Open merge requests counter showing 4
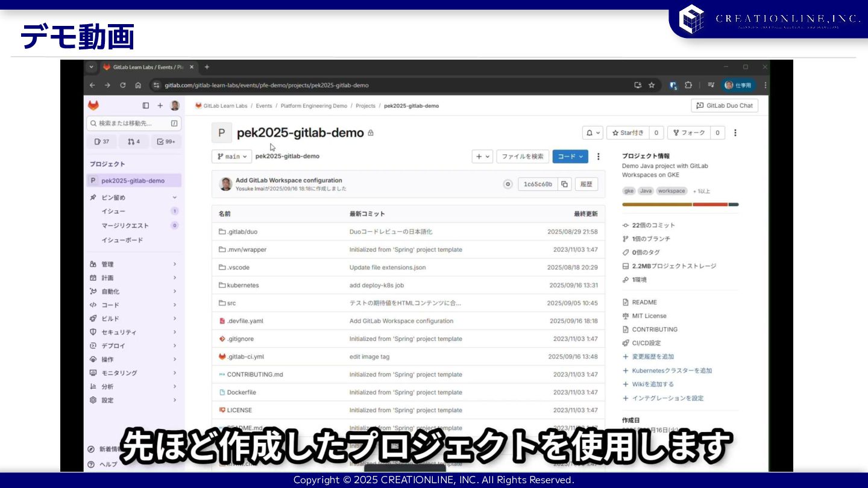 click(134, 142)
